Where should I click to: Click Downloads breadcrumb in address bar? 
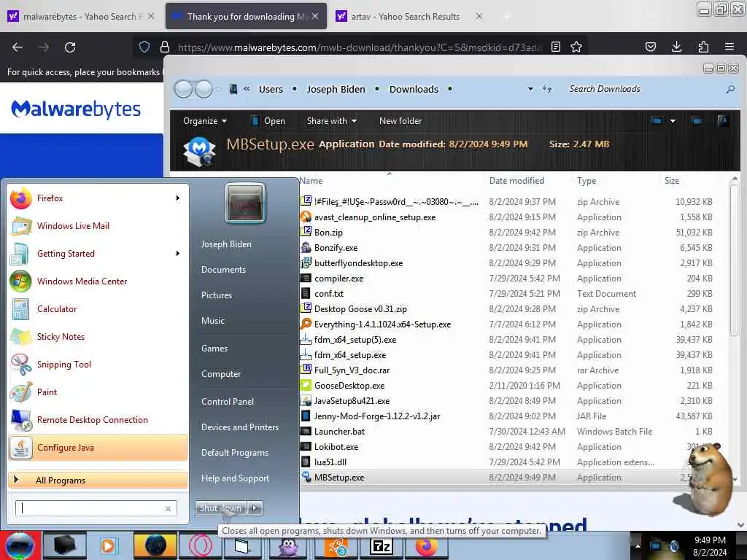[414, 89]
